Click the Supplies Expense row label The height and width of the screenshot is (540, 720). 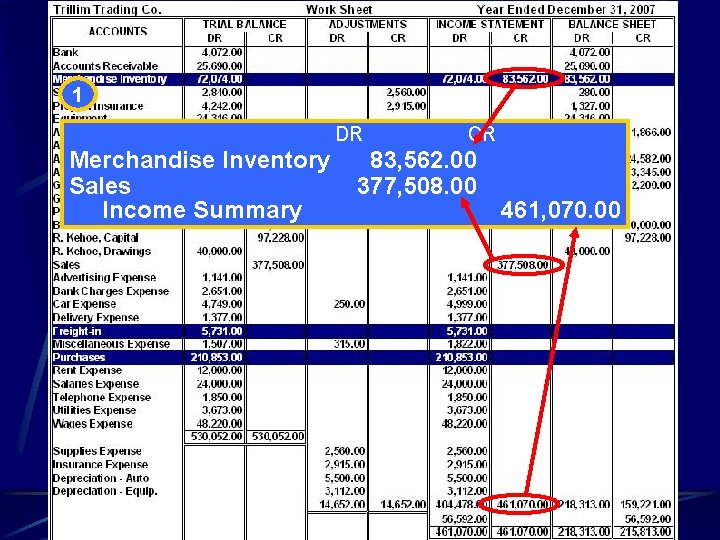coord(97,451)
